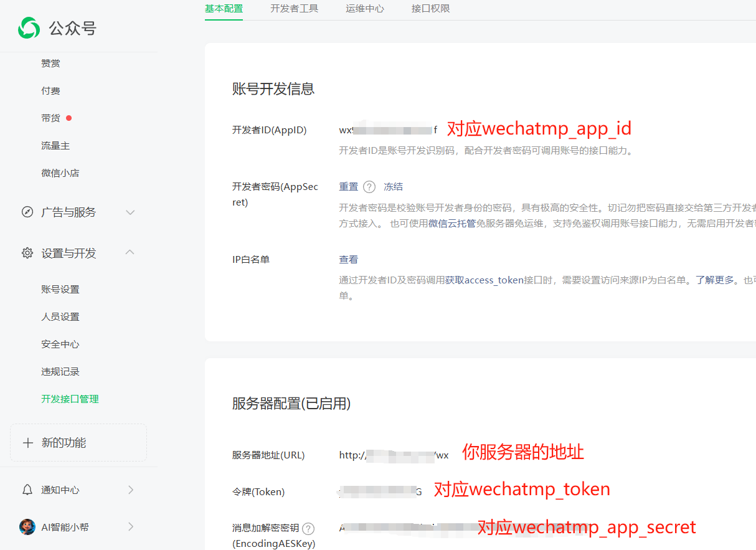Expand the 广告与服务 menu section
Screen dimensions: 756x550
pyautogui.click(x=130, y=212)
